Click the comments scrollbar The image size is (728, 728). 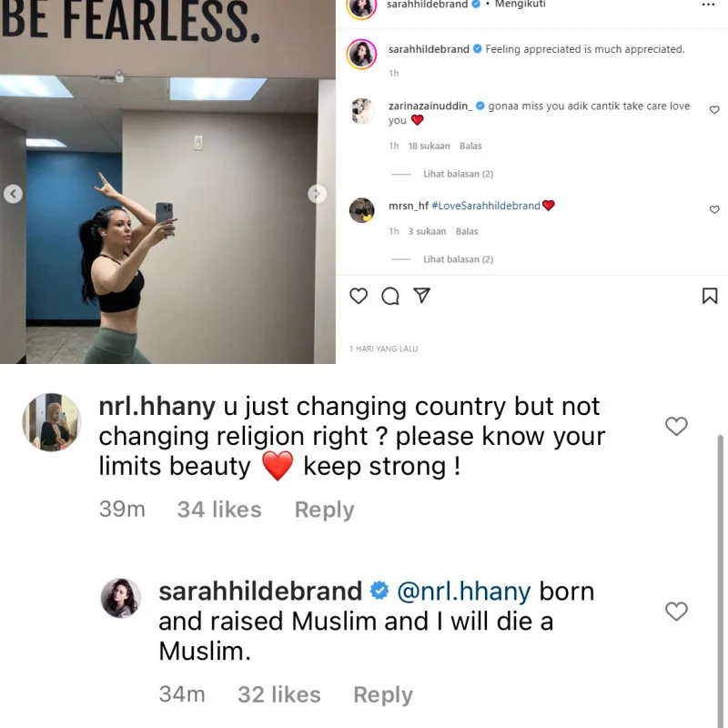[720, 581]
